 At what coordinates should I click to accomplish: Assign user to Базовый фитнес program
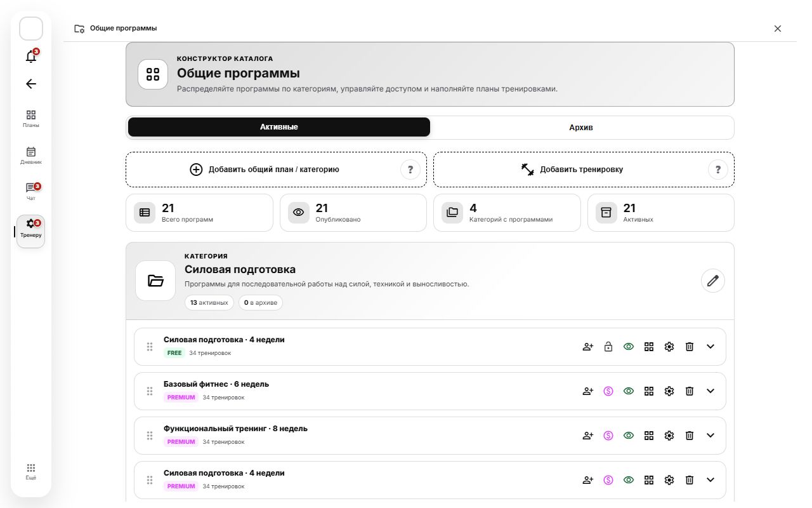pyautogui.click(x=588, y=391)
